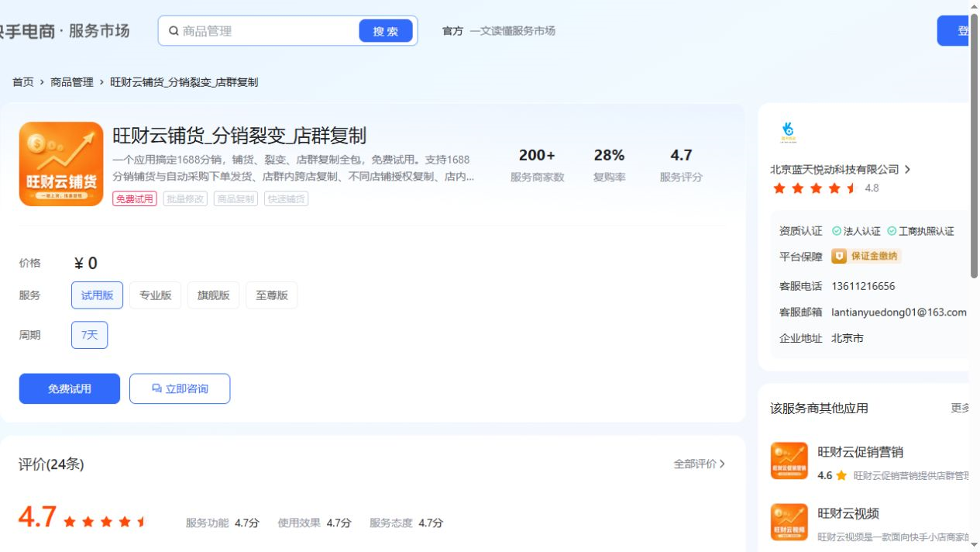Click the 快速铺货 tag
Screen dimensions: 980x552
click(286, 198)
